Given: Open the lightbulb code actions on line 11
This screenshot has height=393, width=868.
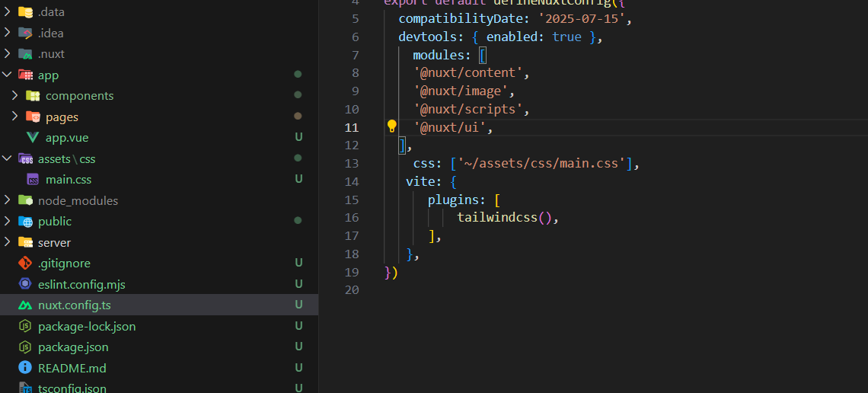Looking at the screenshot, I should 392,126.
